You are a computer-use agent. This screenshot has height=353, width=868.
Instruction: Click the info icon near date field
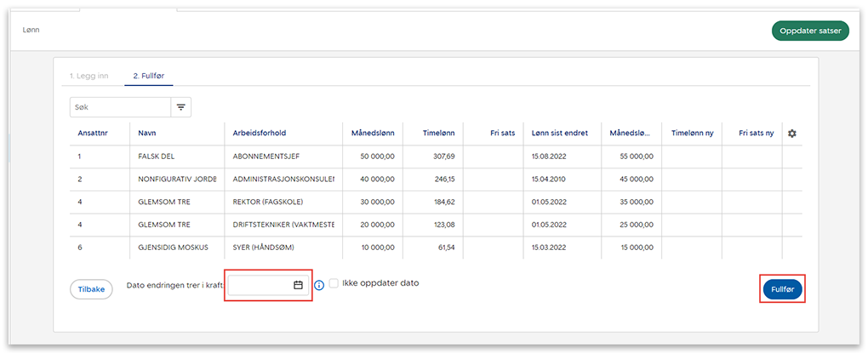point(319,286)
